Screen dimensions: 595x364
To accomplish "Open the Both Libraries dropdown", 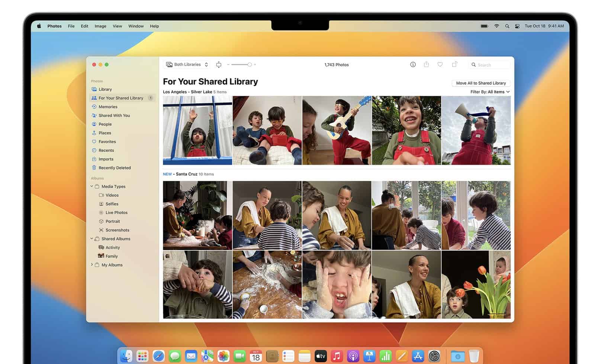I will coord(187,65).
